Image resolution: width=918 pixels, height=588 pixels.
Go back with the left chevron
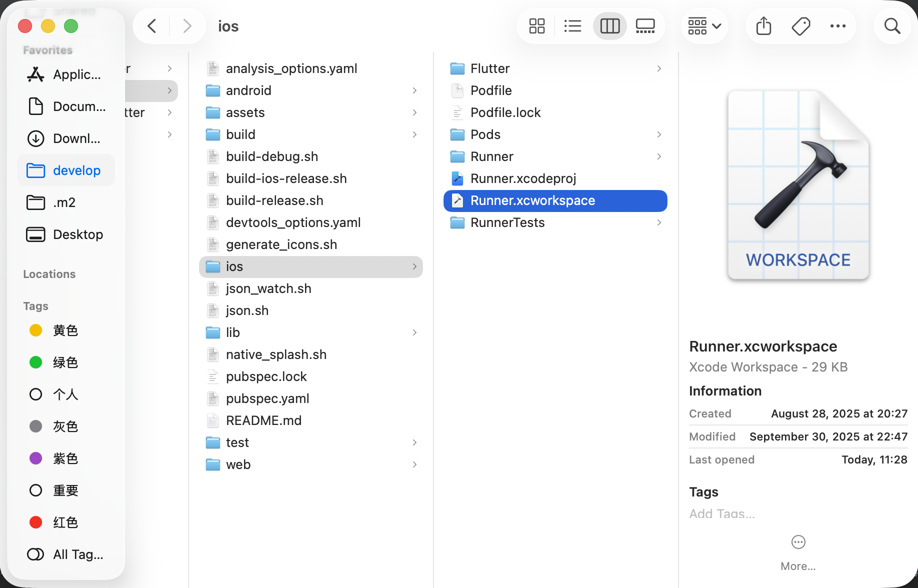(x=152, y=26)
